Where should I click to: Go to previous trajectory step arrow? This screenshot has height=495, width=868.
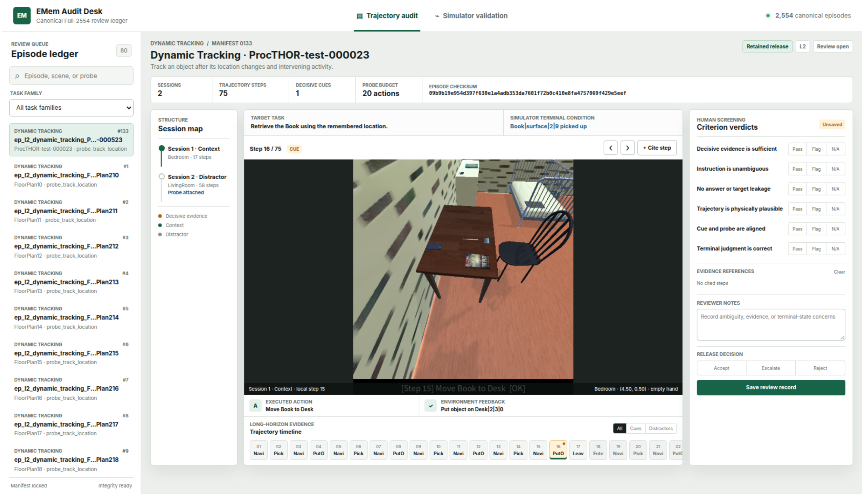pos(611,148)
